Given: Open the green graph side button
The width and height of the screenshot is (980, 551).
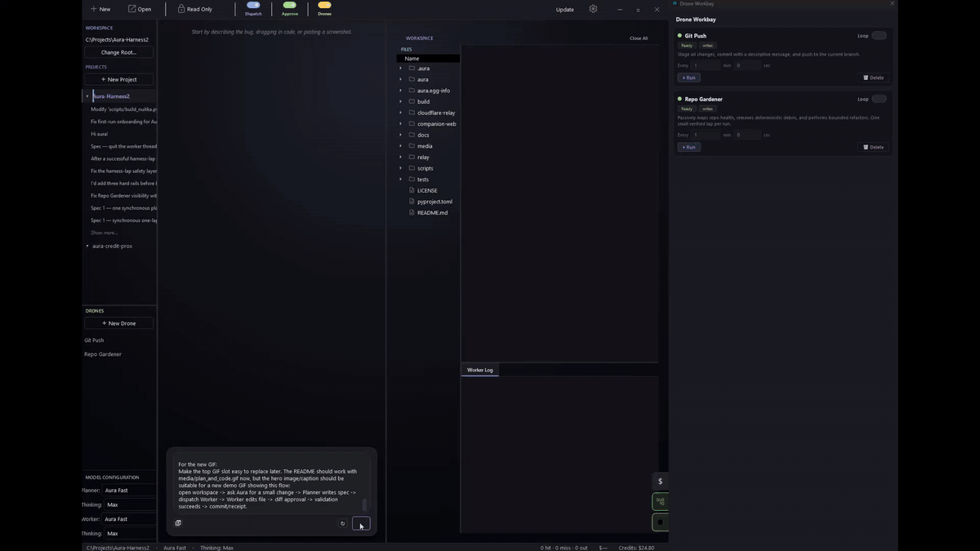Looking at the screenshot, I should [x=660, y=501].
